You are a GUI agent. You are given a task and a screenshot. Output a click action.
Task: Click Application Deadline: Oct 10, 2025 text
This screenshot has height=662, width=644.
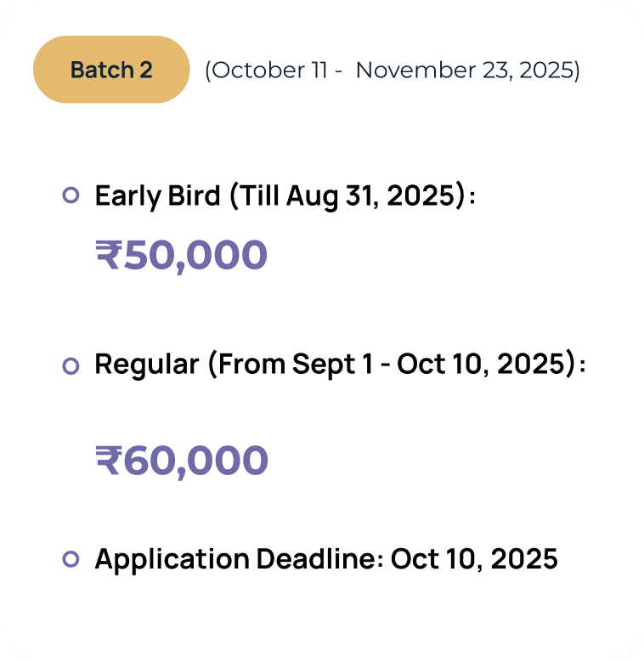(326, 559)
